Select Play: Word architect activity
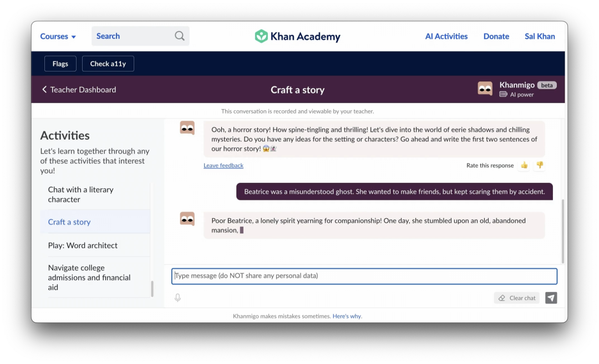 tap(95, 245)
